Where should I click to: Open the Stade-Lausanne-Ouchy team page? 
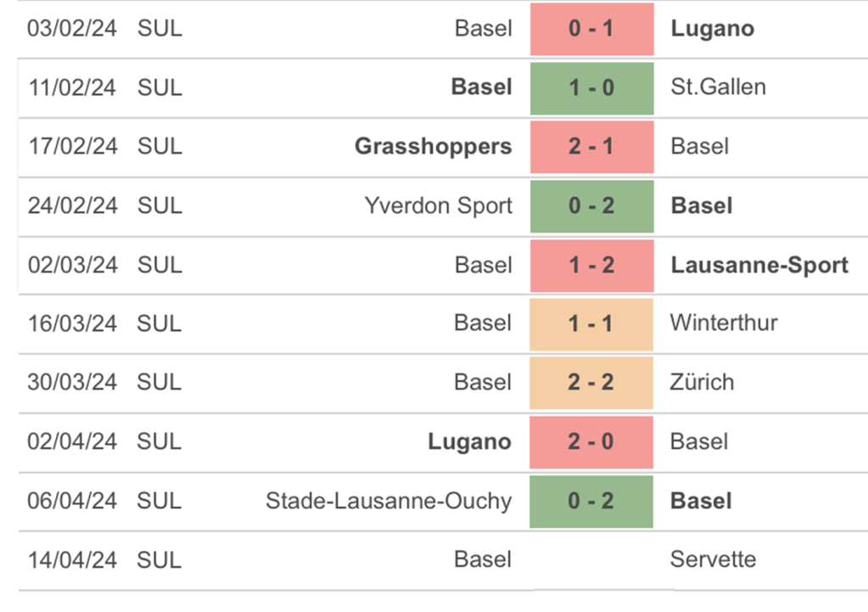click(x=389, y=501)
